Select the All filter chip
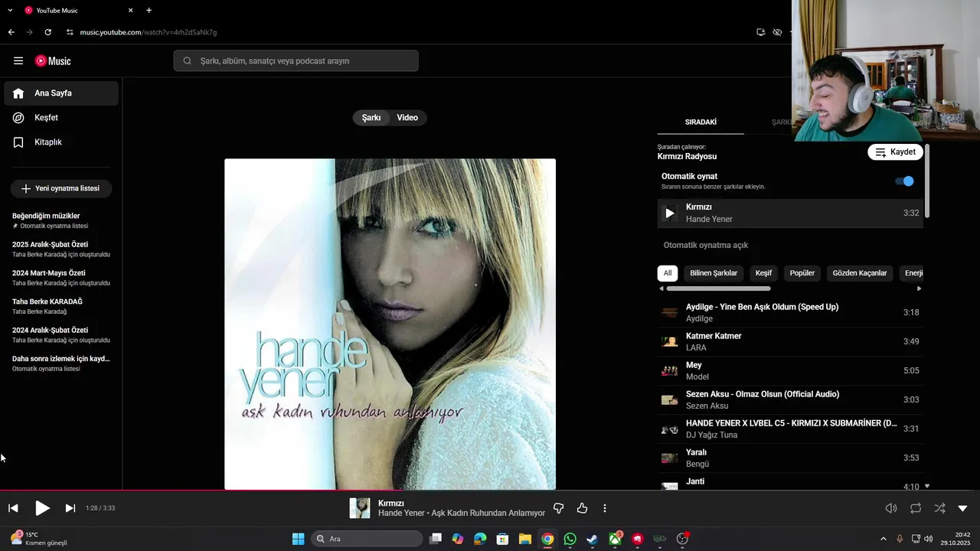 pos(668,273)
